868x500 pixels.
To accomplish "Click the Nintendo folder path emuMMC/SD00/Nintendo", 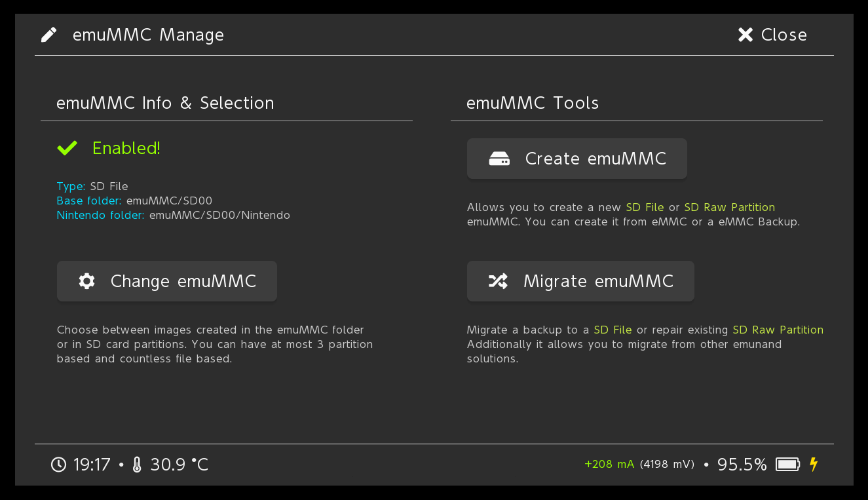I will point(219,215).
